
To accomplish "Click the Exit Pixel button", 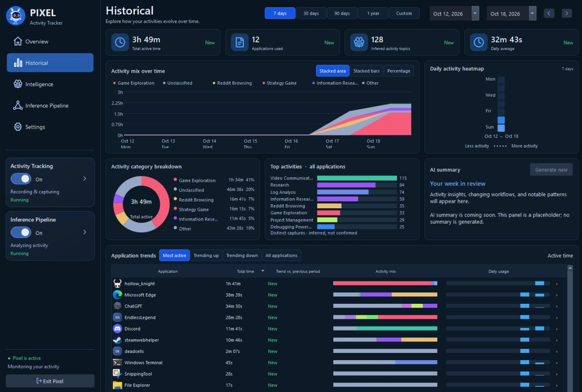I will [50, 381].
